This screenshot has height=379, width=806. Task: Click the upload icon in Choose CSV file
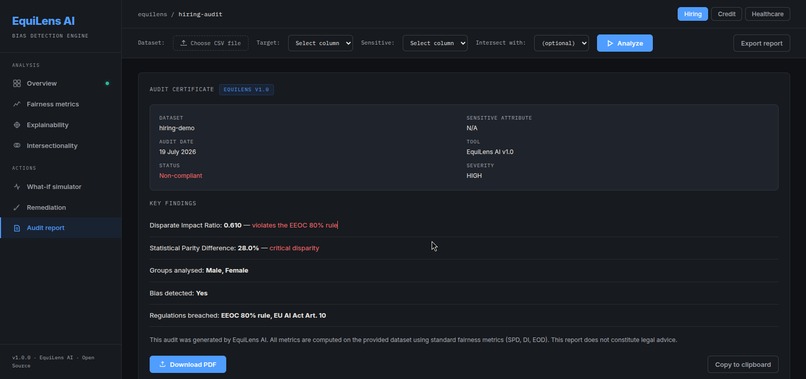click(184, 43)
